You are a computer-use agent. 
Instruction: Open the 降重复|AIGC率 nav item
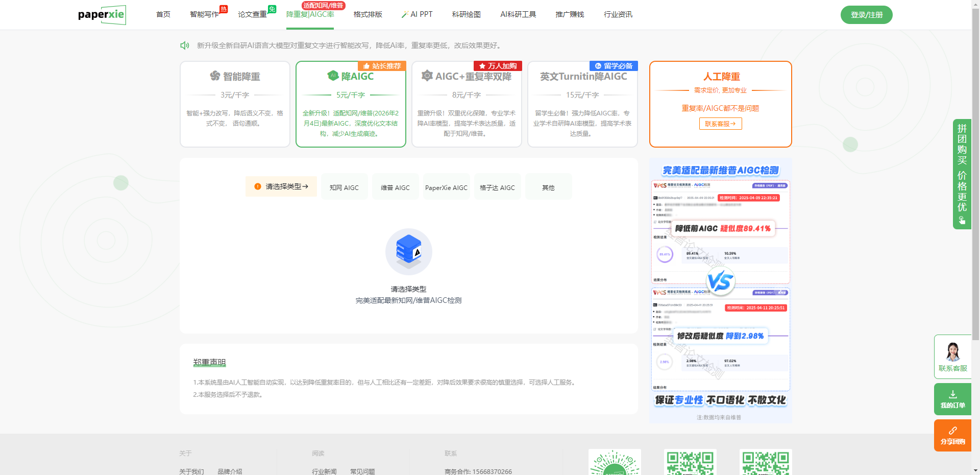click(310, 14)
